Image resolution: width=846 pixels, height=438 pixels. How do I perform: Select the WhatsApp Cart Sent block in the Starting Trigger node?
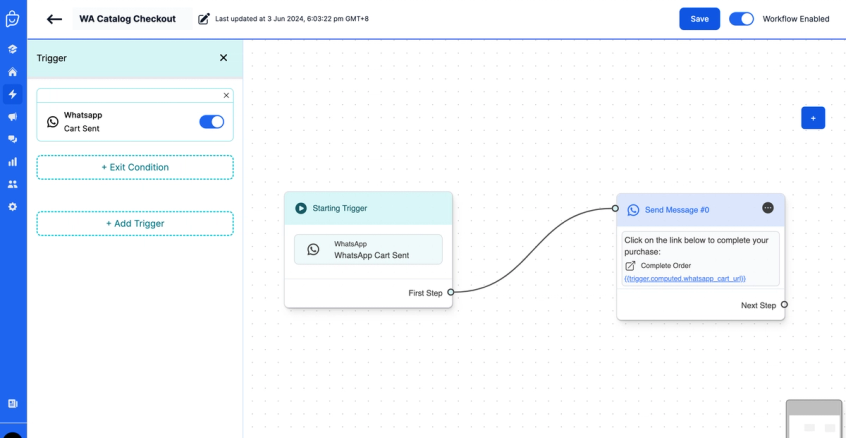[368, 249]
